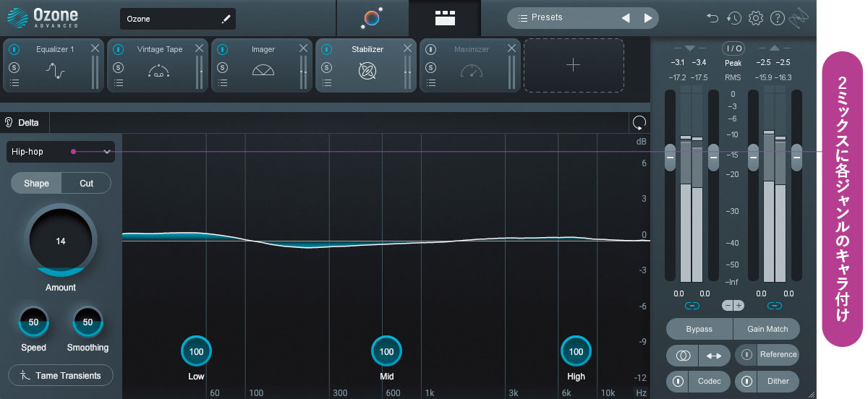Screen dimensions: 868x399
Task: Open Imager module preset list icon
Action: coord(223,83)
